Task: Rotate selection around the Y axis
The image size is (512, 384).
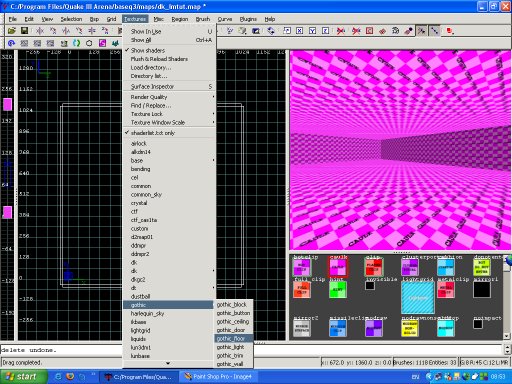Action: (x=79, y=31)
